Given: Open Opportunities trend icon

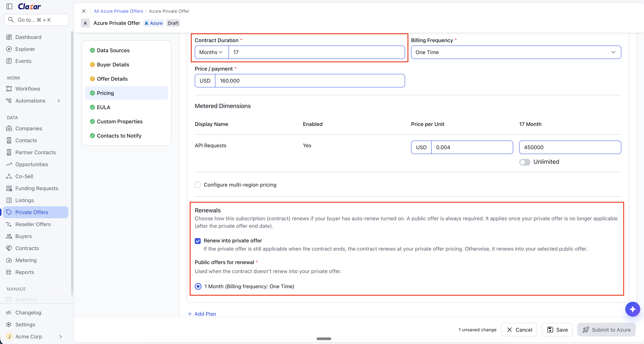Looking at the screenshot, I should (x=9, y=164).
